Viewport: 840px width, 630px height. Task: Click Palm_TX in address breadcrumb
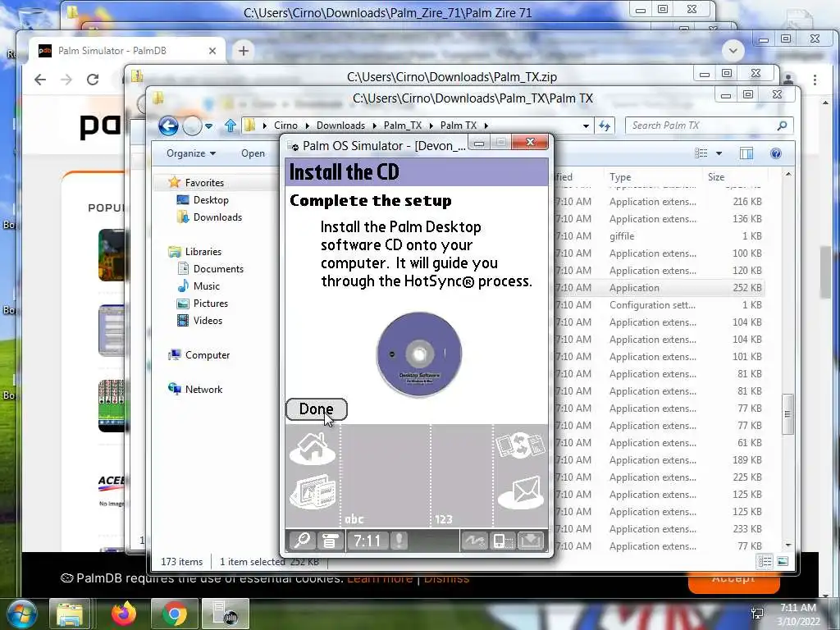(x=402, y=126)
